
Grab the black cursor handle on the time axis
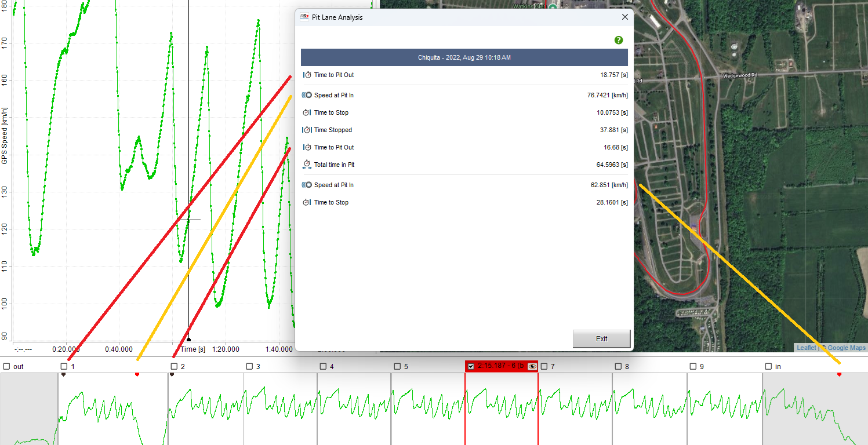188,340
